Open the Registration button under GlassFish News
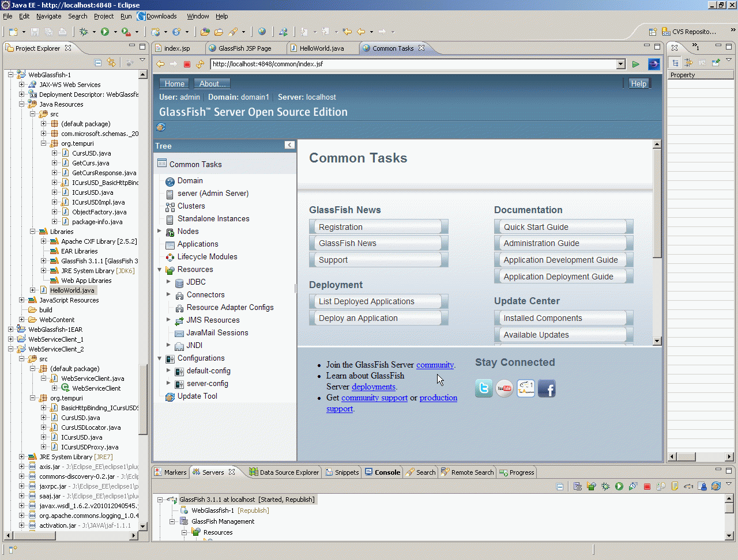 378,227
